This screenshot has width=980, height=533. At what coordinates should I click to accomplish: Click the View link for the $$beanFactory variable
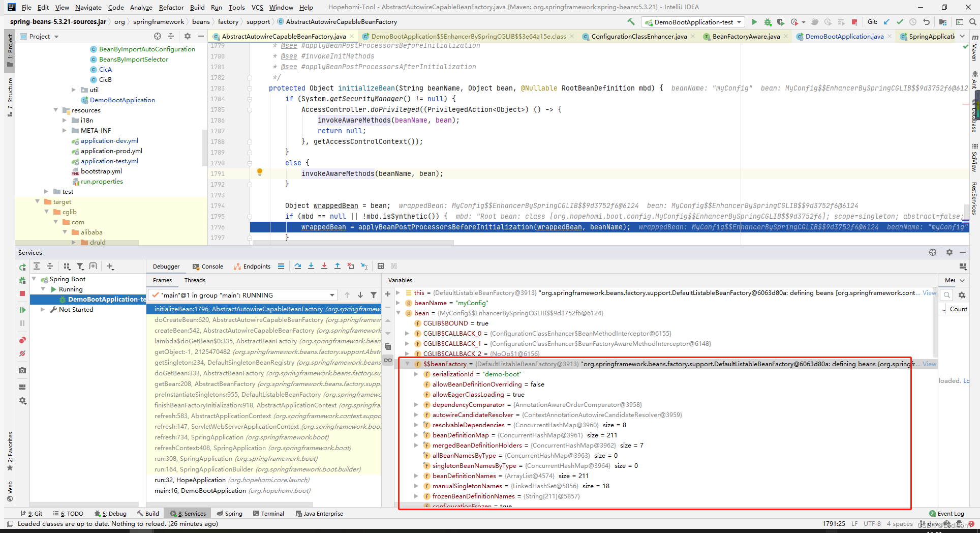(929, 364)
